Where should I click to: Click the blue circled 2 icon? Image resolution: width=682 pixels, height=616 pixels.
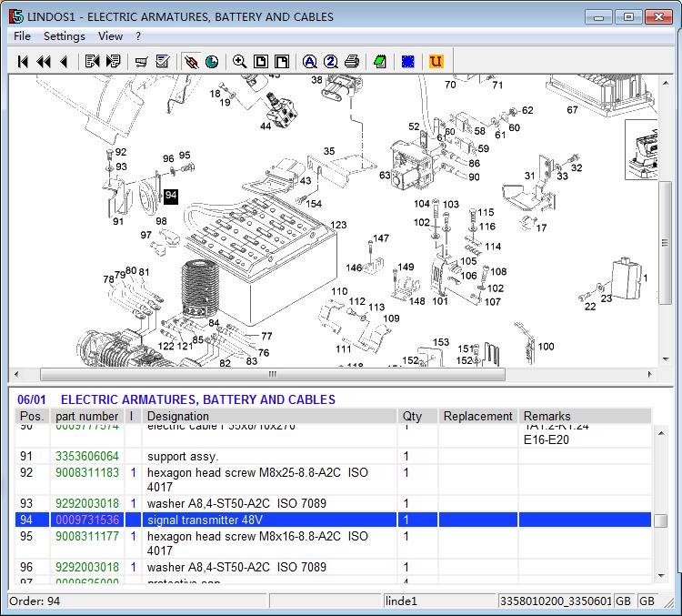coord(330,62)
